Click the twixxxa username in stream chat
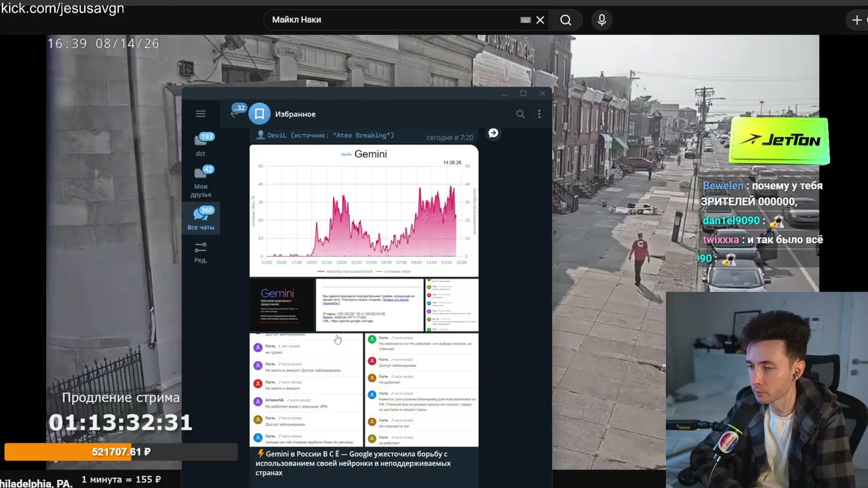The image size is (868, 488). pyautogui.click(x=721, y=239)
